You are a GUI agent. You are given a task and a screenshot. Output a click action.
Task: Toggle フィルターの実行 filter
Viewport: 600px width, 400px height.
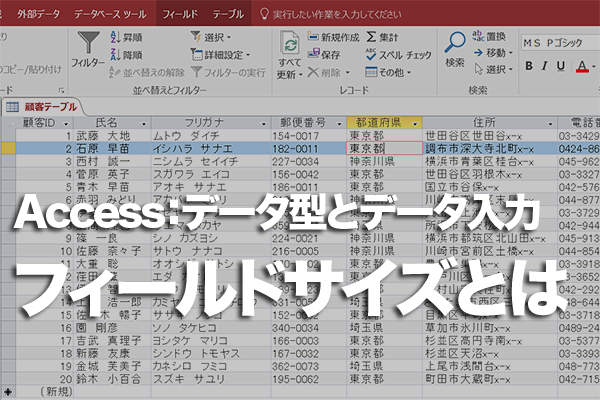228,72
